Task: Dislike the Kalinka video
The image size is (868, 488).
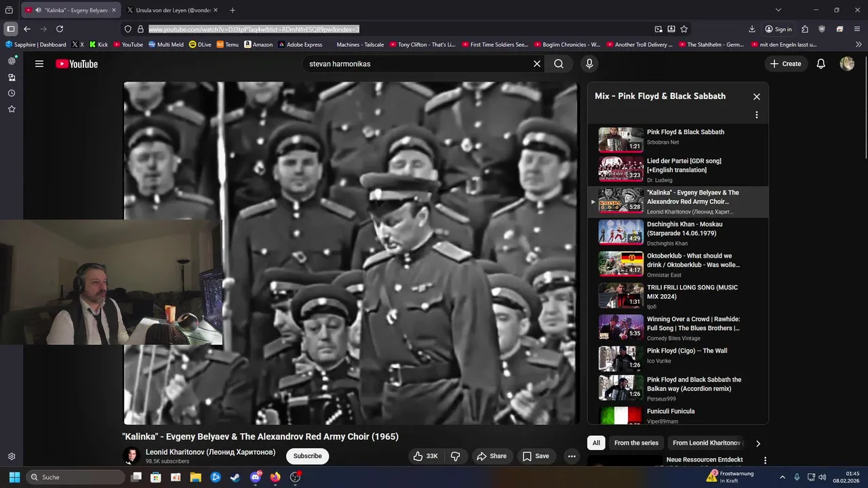Action: (456, 456)
